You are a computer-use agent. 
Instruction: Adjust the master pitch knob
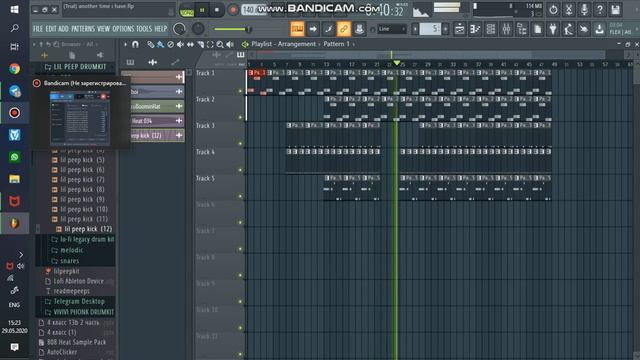coord(198,29)
